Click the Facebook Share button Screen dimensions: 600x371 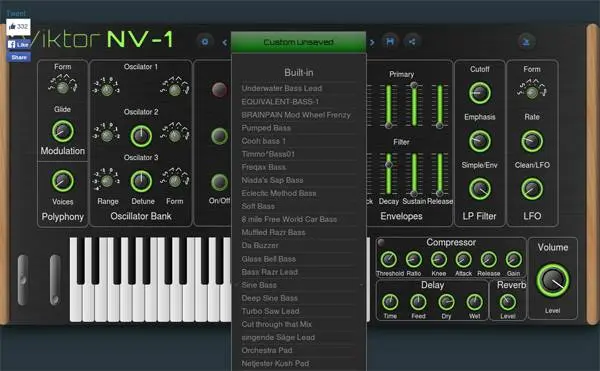pos(19,57)
